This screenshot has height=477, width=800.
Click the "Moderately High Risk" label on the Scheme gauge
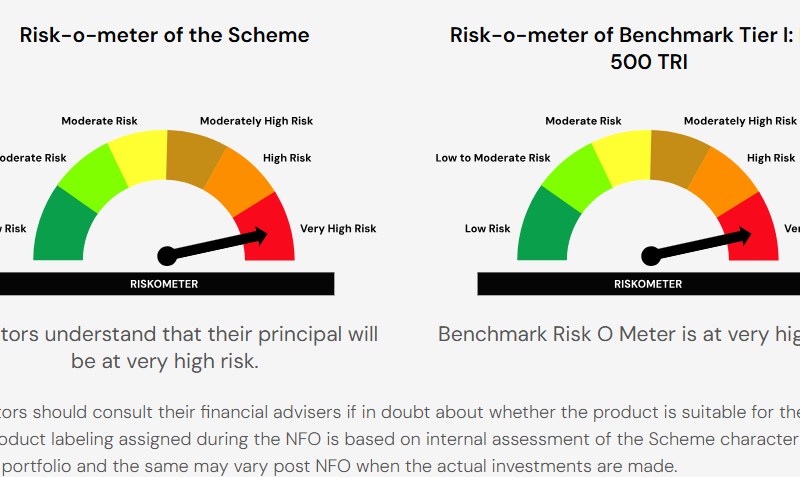point(256,121)
